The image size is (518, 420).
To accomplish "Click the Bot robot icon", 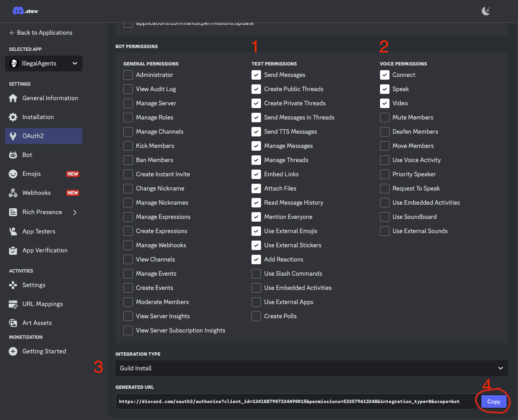I will [x=13, y=155].
